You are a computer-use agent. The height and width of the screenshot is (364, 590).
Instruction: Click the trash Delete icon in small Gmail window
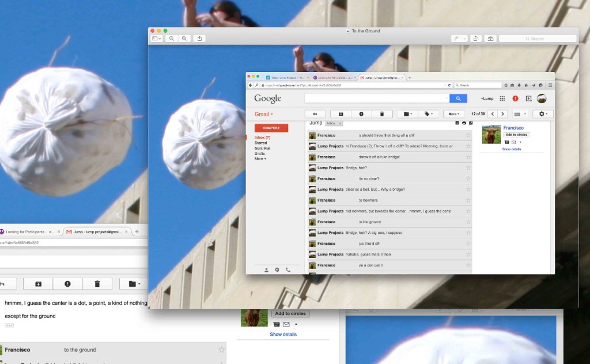click(381, 114)
